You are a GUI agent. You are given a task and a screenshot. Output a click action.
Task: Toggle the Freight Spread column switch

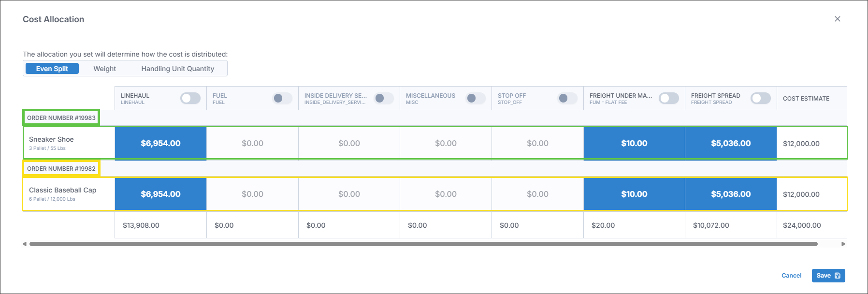pos(761,98)
